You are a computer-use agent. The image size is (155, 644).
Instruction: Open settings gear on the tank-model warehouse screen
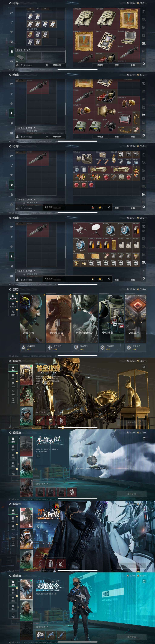(143, 64)
